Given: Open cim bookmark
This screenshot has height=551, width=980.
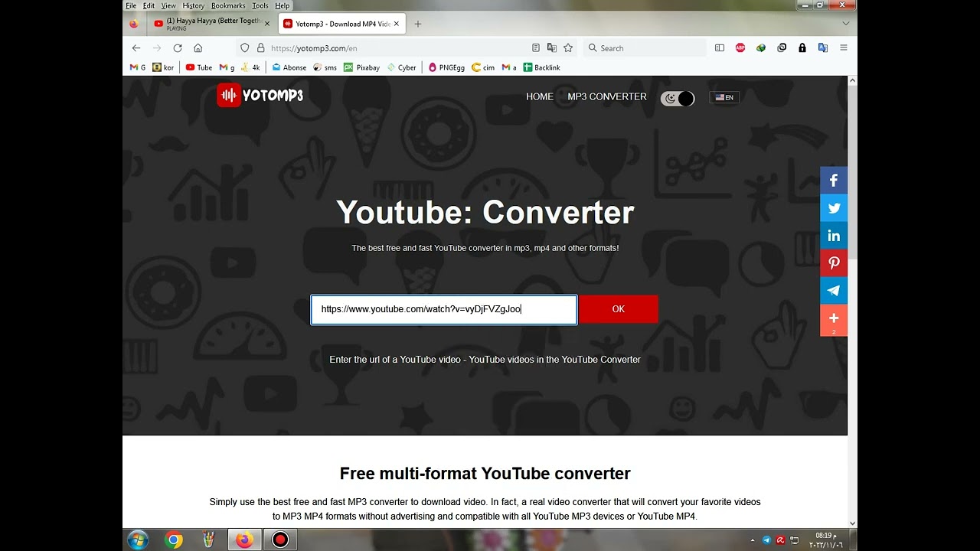Looking at the screenshot, I should (483, 67).
